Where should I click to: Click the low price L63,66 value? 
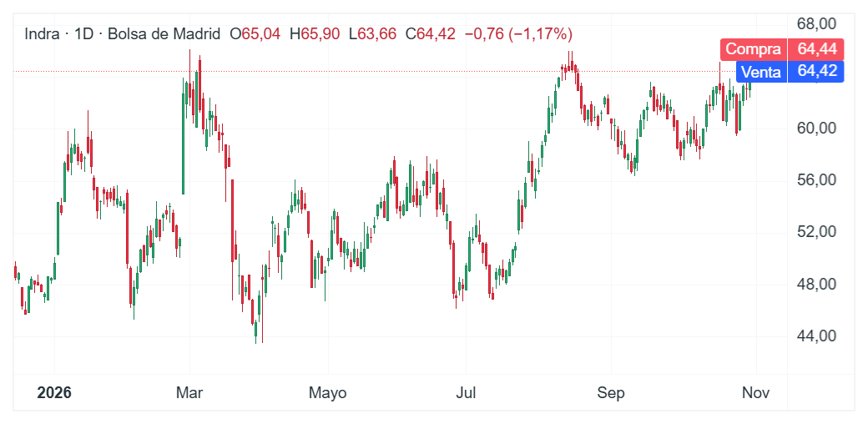pos(372,34)
